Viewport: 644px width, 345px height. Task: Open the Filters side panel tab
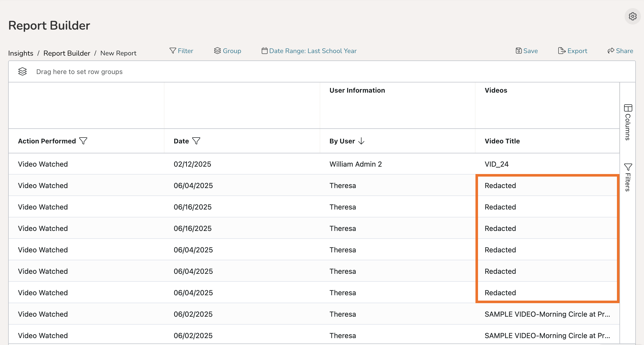click(628, 178)
